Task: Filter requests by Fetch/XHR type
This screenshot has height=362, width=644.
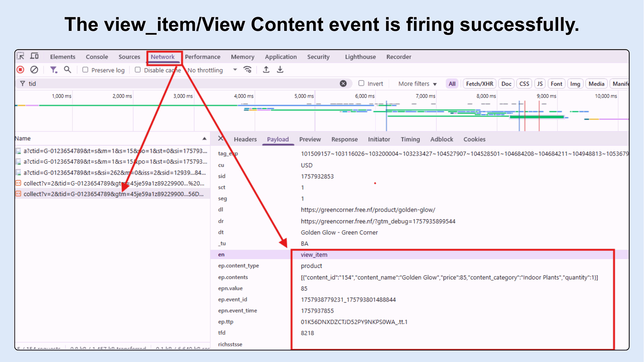Action: click(479, 84)
